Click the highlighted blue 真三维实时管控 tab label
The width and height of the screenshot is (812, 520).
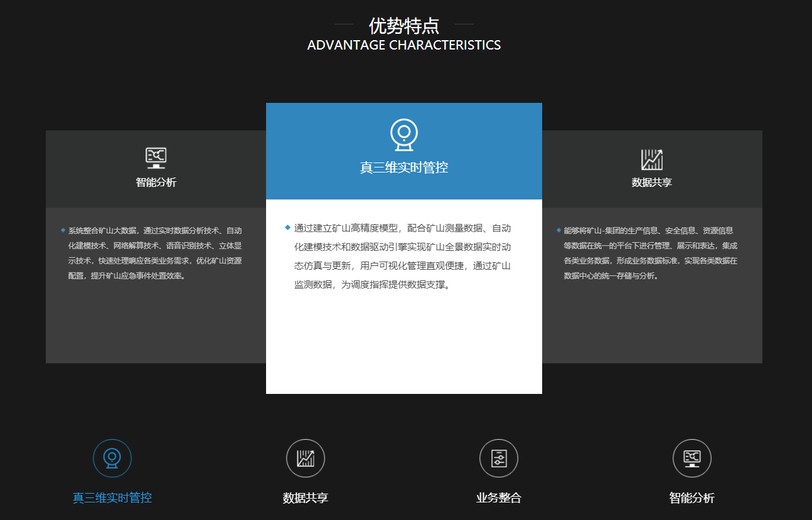click(112, 498)
